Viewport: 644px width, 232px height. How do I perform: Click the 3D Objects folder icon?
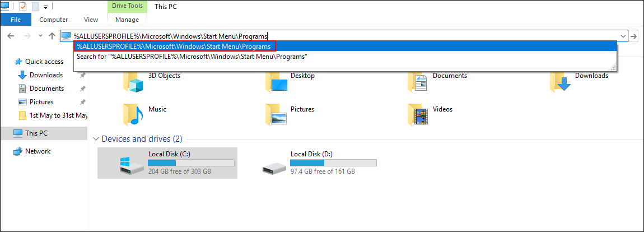pos(134,82)
